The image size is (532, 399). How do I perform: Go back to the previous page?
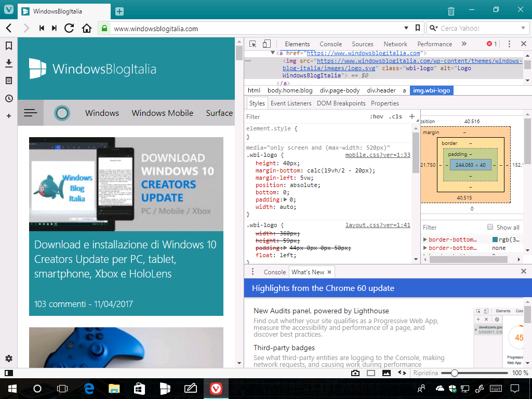point(9,28)
